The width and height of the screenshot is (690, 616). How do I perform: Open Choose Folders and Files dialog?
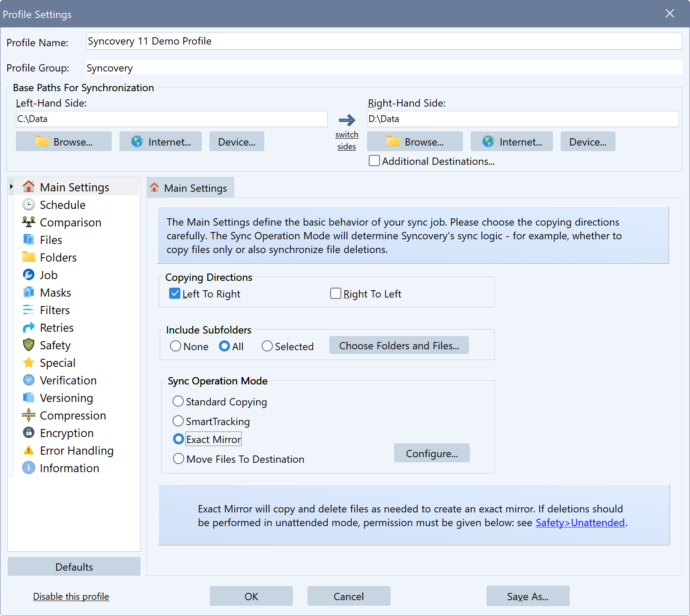(x=399, y=345)
